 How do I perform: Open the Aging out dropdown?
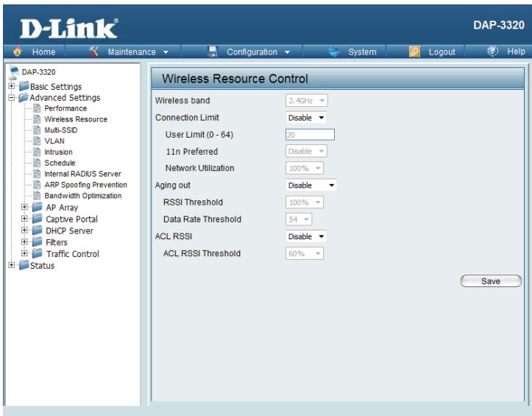pos(311,185)
